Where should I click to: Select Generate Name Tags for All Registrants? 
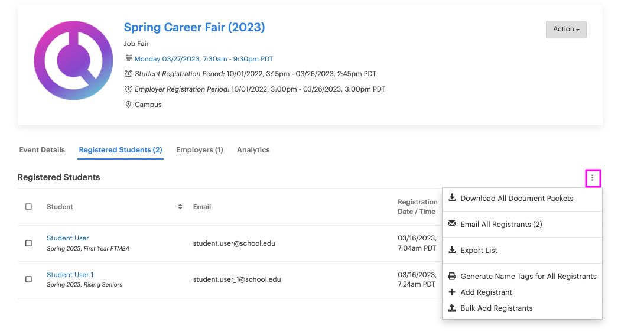pos(528,276)
